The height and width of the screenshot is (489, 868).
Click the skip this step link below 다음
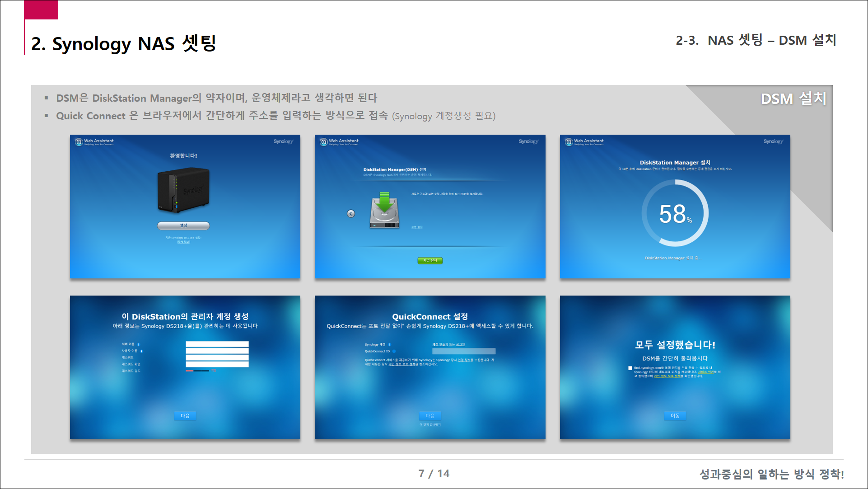(x=430, y=425)
